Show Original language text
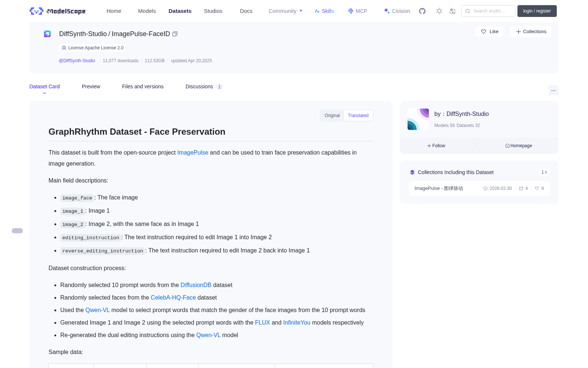Screen dimensions: 588x368 [332, 116]
